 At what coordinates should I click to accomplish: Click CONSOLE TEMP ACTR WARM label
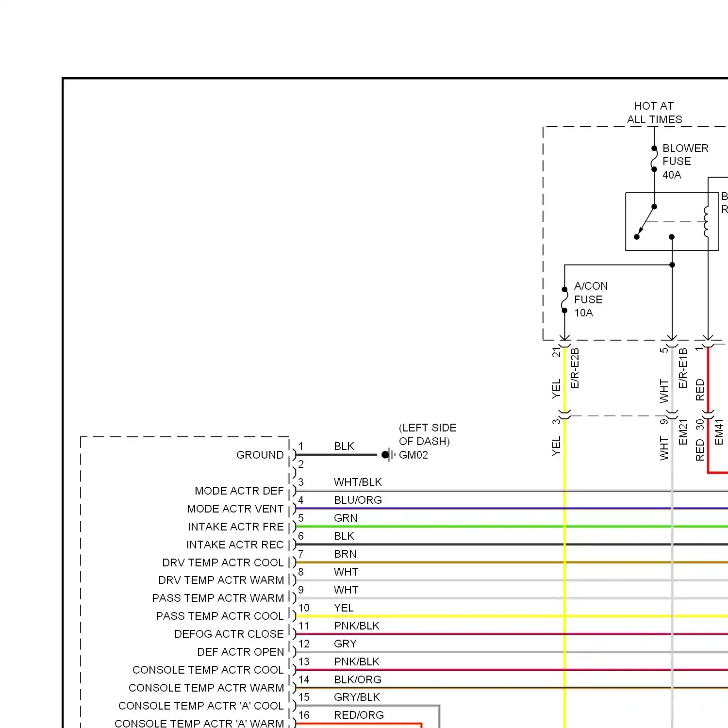tap(206, 688)
